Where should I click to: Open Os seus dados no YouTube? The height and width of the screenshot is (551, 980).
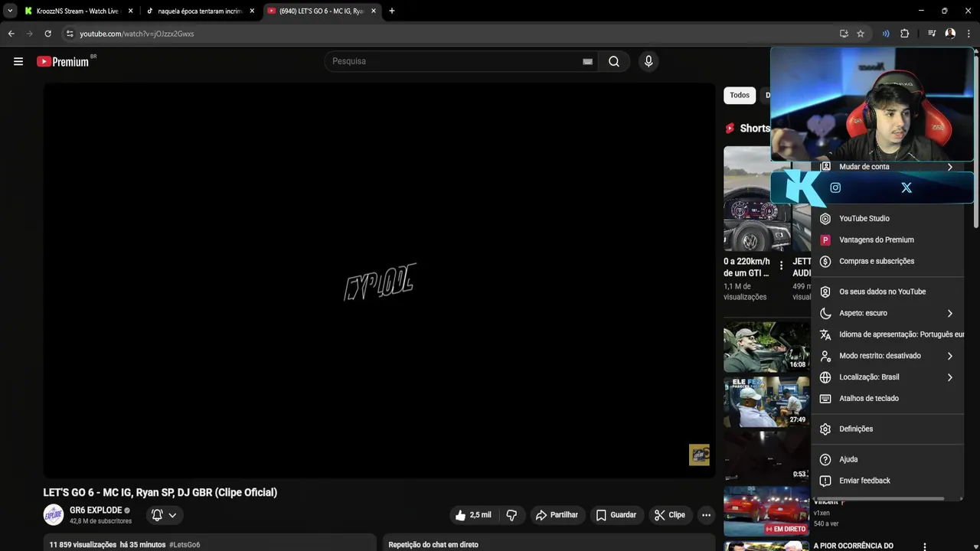click(x=887, y=292)
